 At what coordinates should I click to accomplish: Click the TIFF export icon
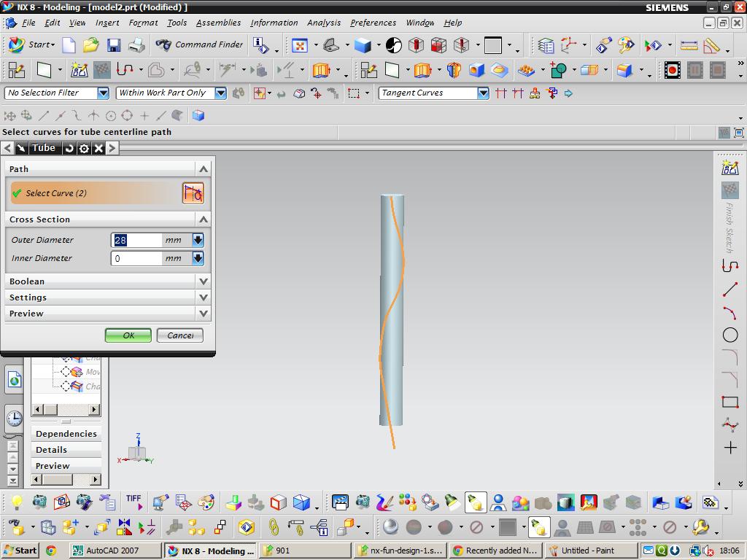(x=134, y=502)
